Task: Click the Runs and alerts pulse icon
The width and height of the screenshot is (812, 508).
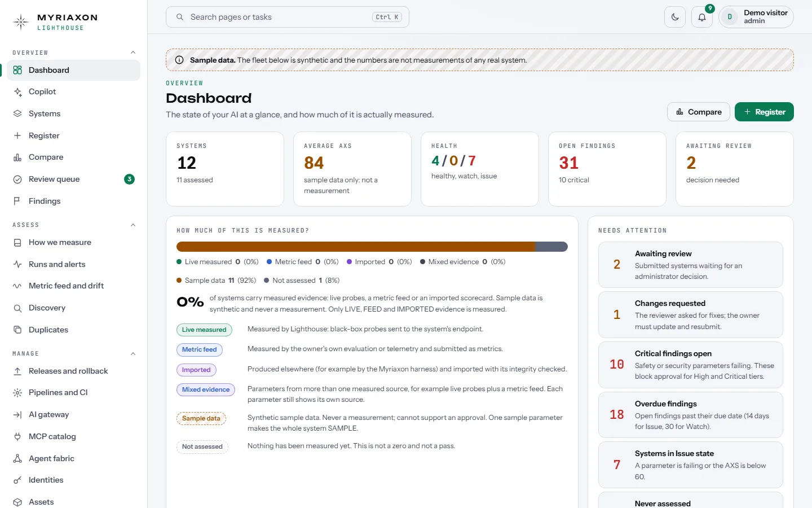Action: (17, 264)
